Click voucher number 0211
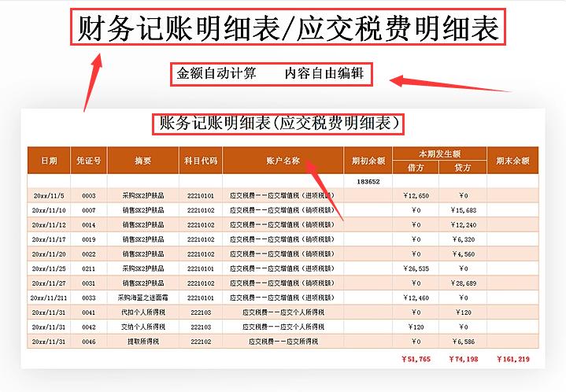Screen dimensions: 566x392 88,268
